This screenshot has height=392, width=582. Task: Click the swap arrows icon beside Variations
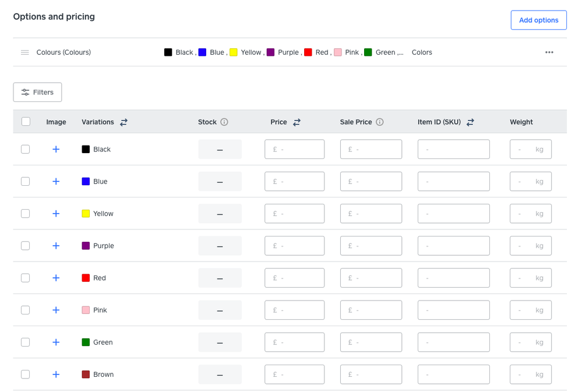tap(124, 122)
